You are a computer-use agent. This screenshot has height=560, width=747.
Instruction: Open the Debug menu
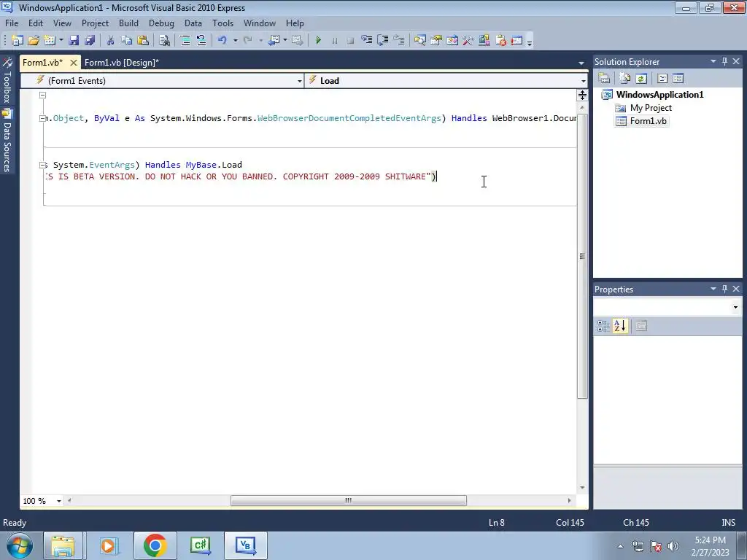161,23
